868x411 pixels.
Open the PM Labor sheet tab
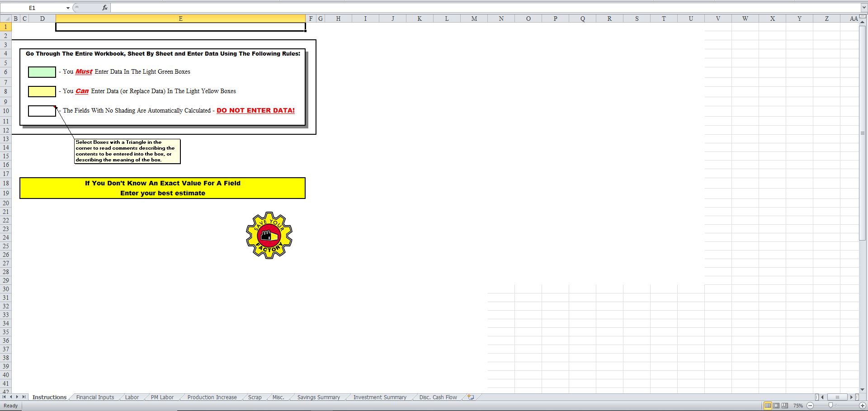[162, 397]
